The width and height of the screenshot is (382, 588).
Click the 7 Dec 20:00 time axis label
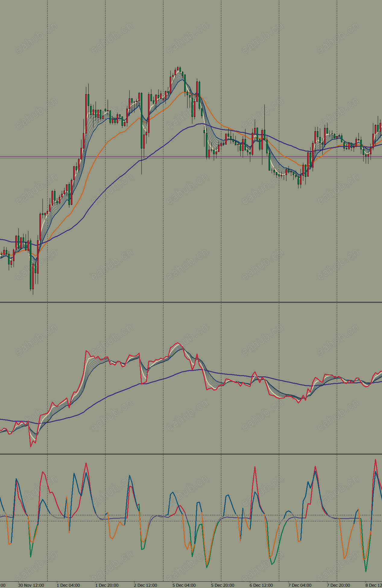[339, 585]
